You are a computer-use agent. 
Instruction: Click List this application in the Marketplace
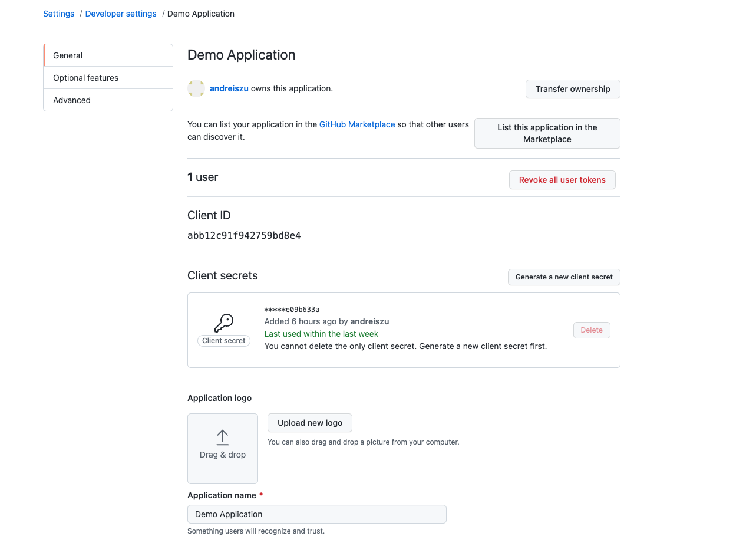click(x=547, y=133)
